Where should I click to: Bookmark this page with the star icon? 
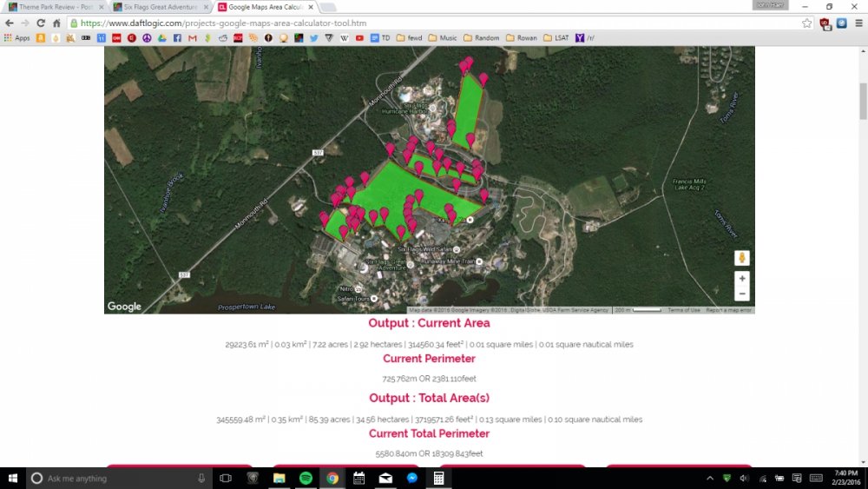[x=807, y=23]
